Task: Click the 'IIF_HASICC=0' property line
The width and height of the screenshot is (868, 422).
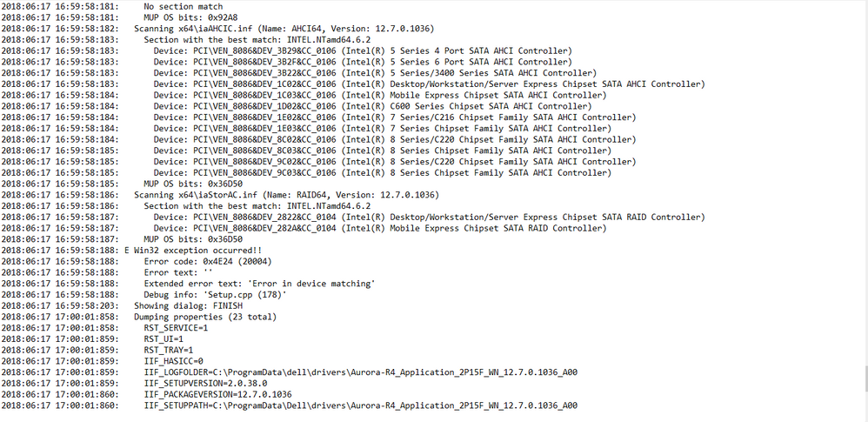Action: 103,361
